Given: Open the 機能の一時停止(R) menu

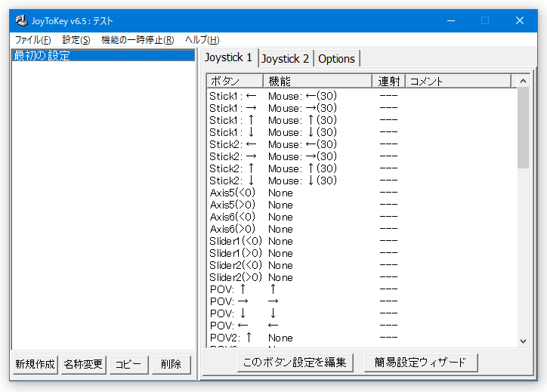Looking at the screenshot, I should tap(138, 40).
